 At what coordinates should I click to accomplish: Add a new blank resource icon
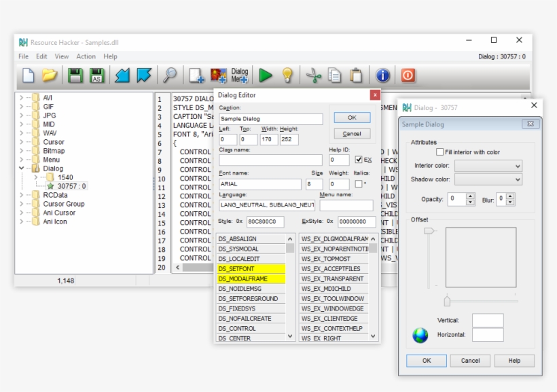[196, 75]
